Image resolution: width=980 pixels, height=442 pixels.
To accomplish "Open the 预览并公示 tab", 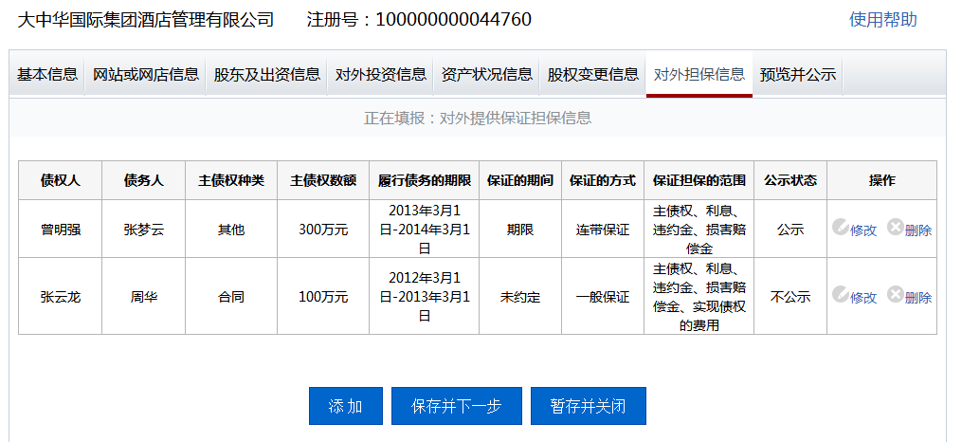I will [x=797, y=75].
